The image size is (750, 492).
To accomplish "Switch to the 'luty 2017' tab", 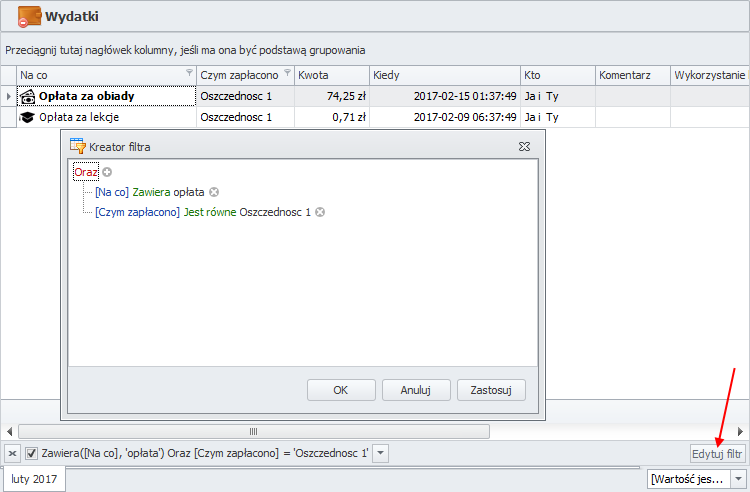I will click(x=35, y=480).
